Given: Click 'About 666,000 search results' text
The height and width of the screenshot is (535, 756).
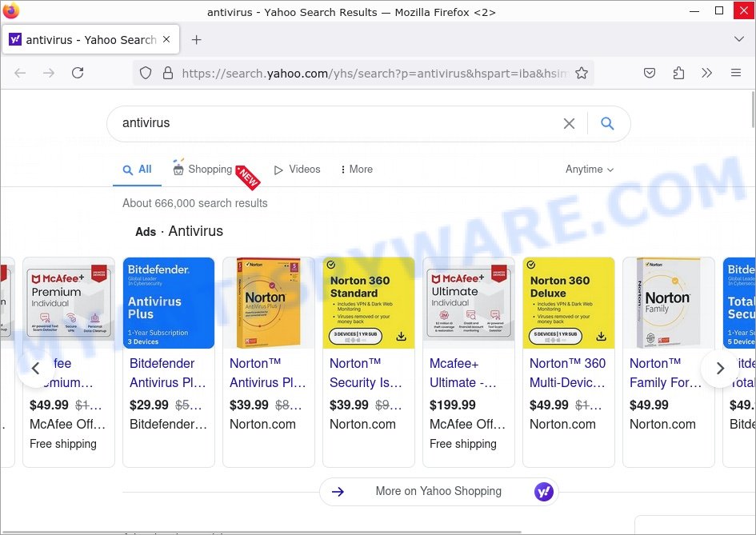Looking at the screenshot, I should tap(194, 203).
